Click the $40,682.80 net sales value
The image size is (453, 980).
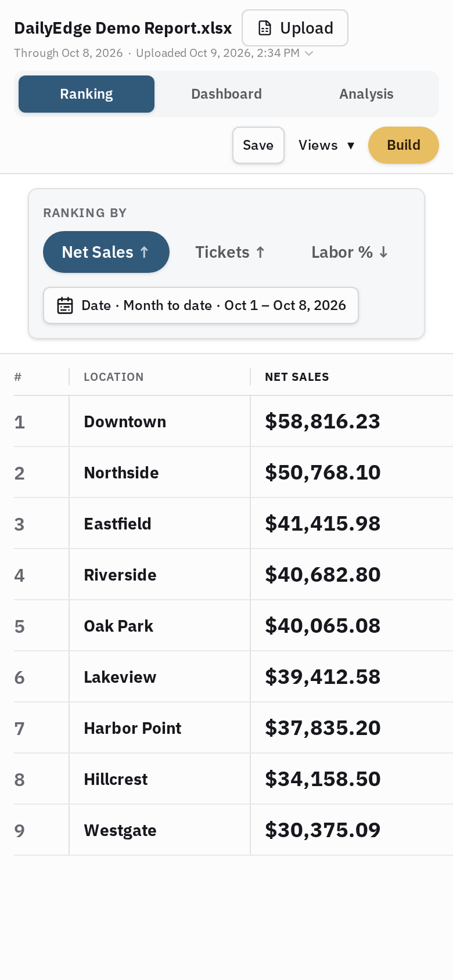click(323, 575)
